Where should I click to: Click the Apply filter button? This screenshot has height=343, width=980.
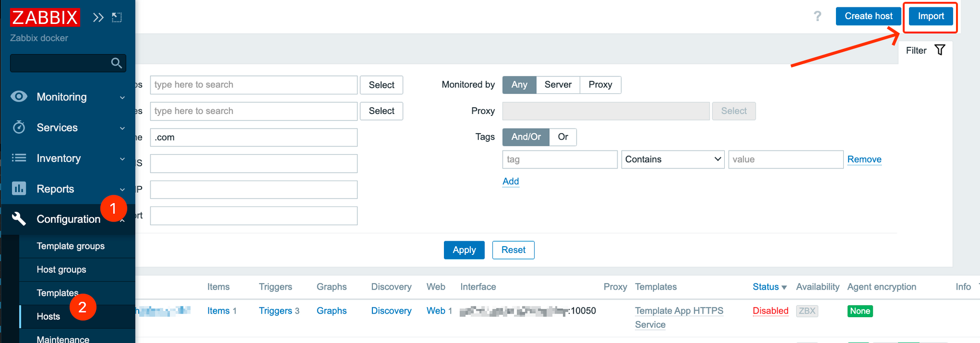click(x=464, y=250)
